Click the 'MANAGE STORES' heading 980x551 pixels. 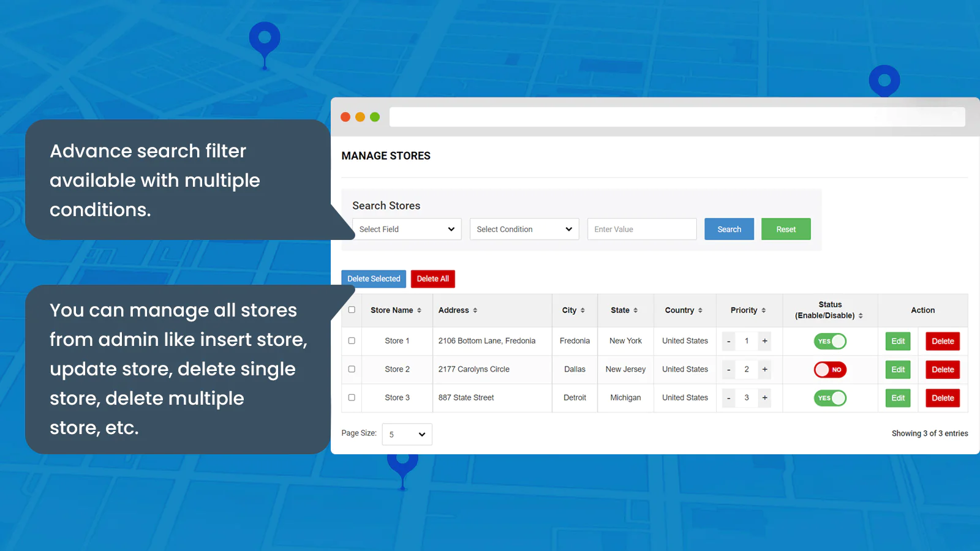tap(386, 156)
